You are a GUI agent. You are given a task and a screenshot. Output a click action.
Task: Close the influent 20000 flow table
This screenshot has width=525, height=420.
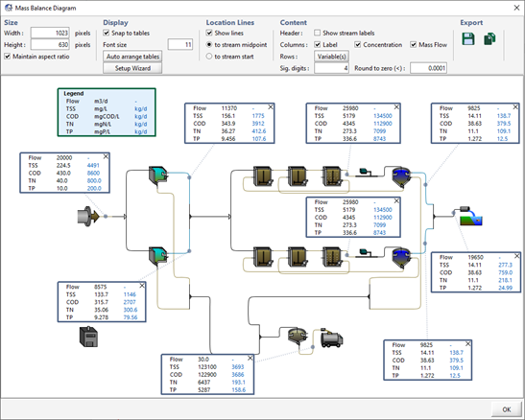(x=106, y=156)
